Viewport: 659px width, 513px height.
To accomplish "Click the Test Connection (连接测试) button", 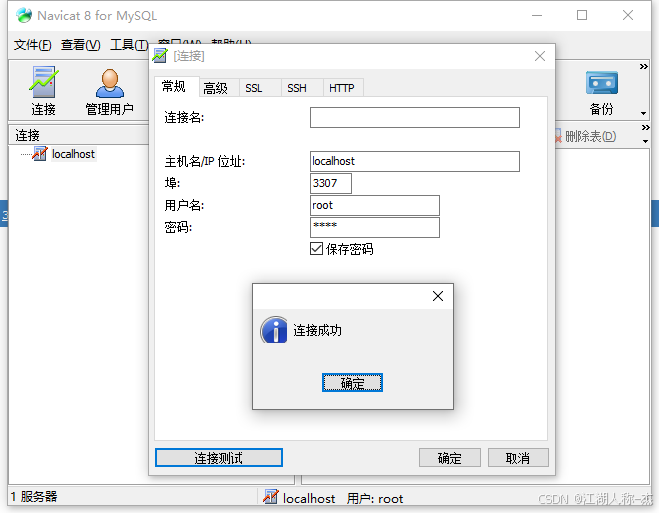I will click(219, 458).
